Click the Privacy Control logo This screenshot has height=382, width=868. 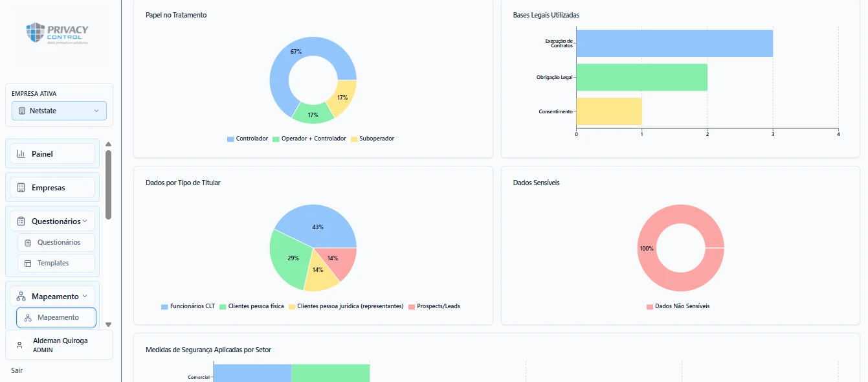[58, 33]
